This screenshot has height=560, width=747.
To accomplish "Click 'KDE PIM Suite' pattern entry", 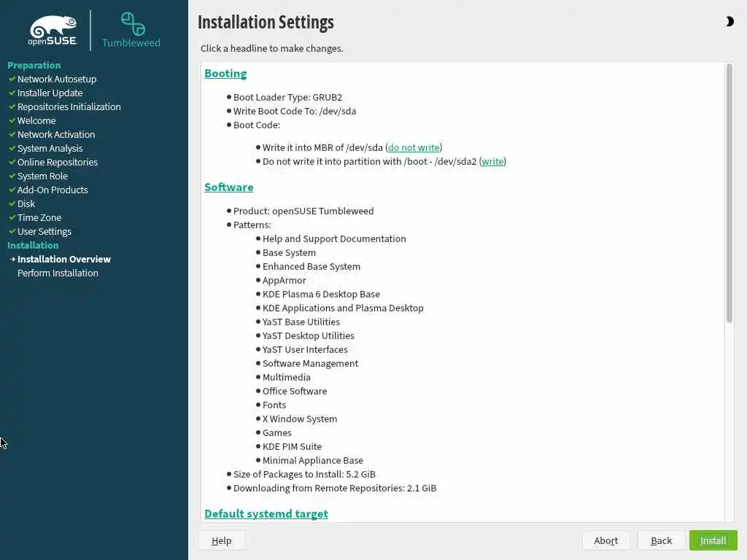I will pos(292,446).
